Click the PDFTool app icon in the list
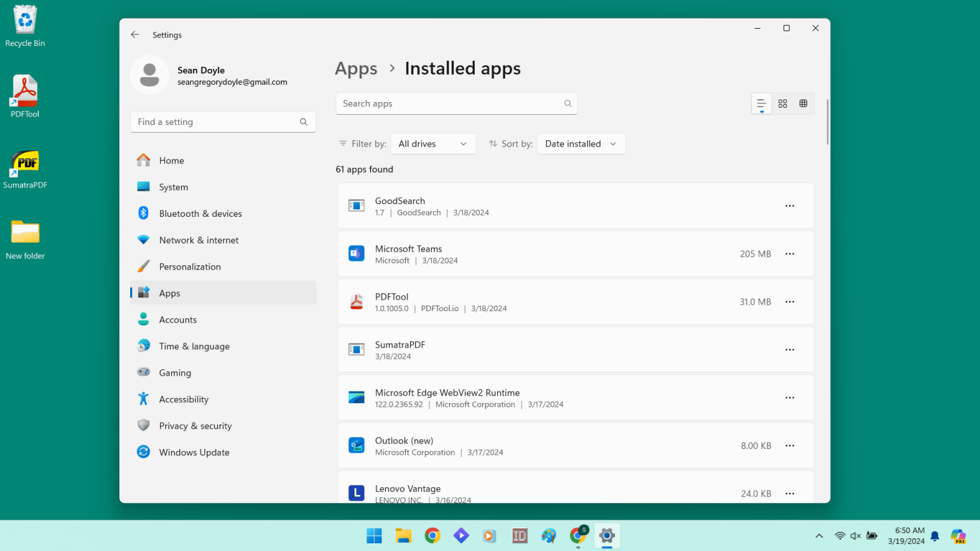The height and width of the screenshot is (551, 980). (357, 302)
